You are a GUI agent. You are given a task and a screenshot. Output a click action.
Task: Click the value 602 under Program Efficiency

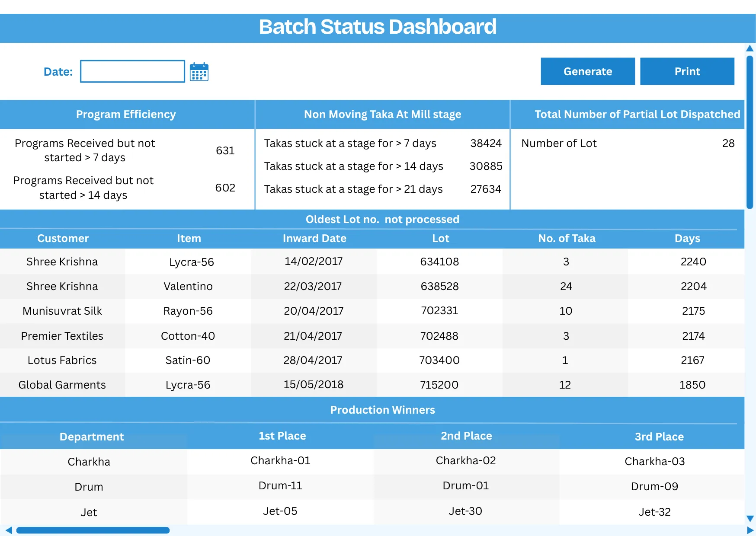(x=225, y=188)
